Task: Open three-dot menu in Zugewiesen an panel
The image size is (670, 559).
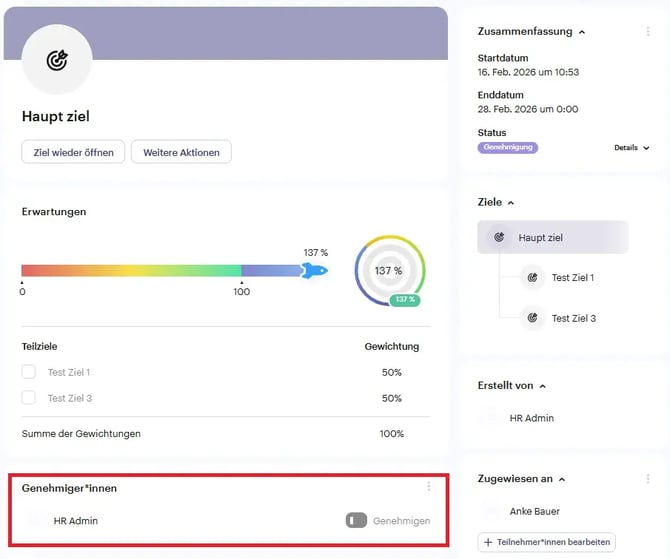Action: [648, 479]
